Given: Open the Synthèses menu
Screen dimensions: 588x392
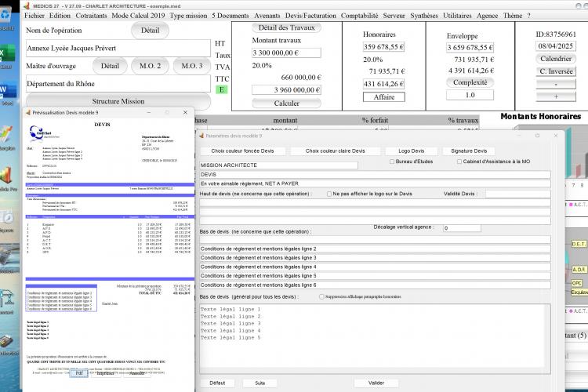Looking at the screenshot, I should 423,16.
